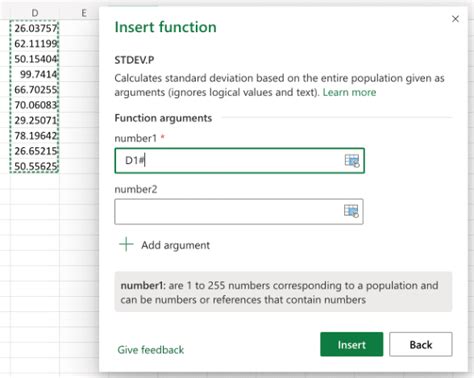Focus the number1 input field
Image resolution: width=474 pixels, height=378 pixels.
pos(239,161)
